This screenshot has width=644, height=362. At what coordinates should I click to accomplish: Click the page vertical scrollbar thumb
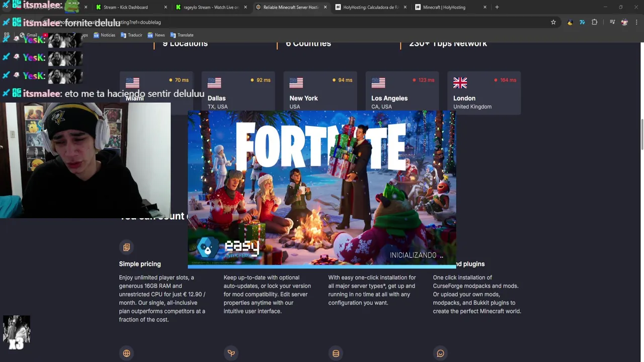coord(642,134)
